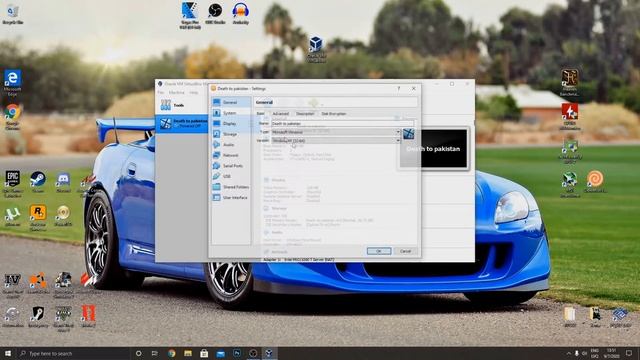Confirm settings with the OK button
The width and height of the screenshot is (640, 360).
click(379, 251)
